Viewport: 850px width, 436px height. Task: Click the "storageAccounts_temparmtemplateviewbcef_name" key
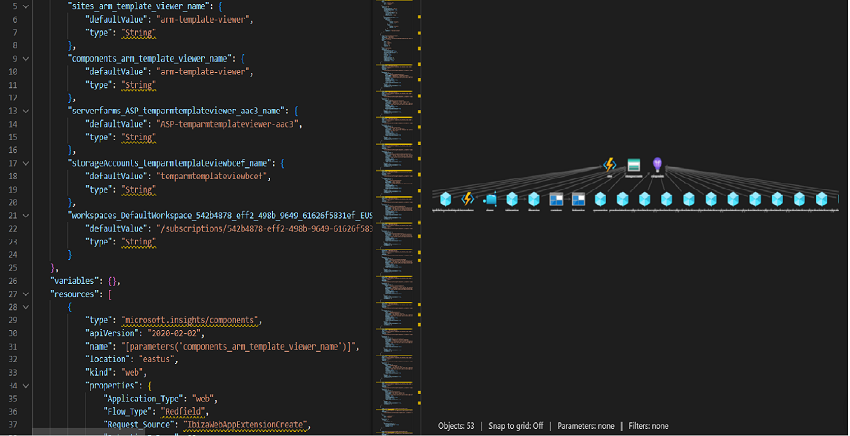pos(172,162)
